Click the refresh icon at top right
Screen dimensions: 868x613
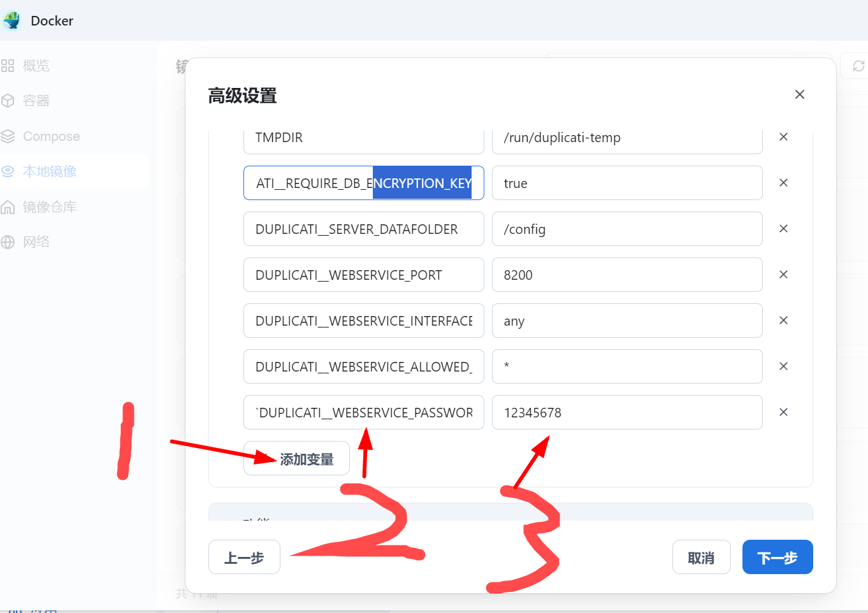coord(858,66)
